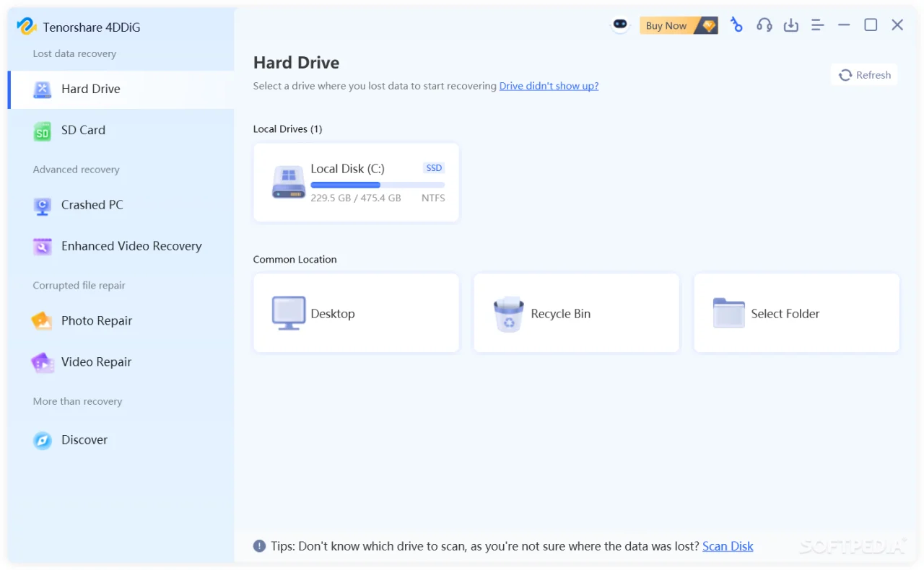Open the headset support icon

coord(764,25)
